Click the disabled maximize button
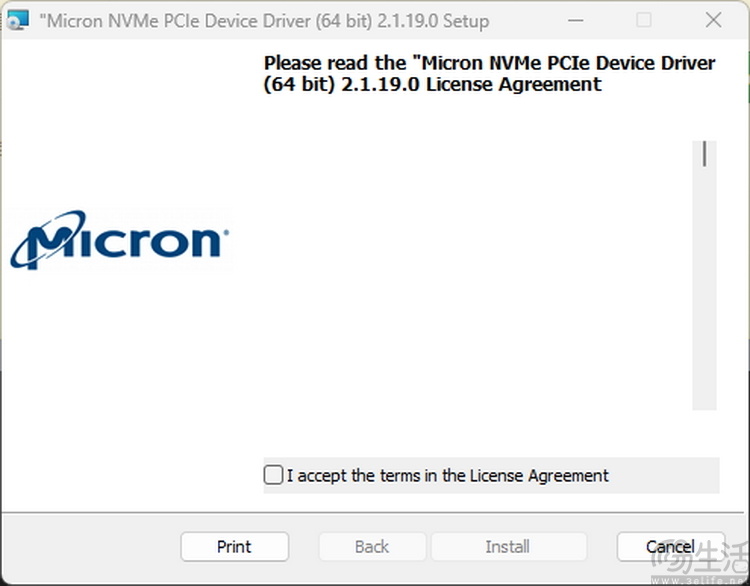 pyautogui.click(x=643, y=20)
